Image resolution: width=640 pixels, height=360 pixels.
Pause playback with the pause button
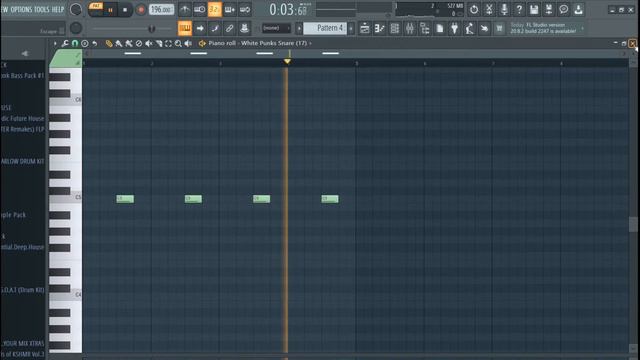110,10
